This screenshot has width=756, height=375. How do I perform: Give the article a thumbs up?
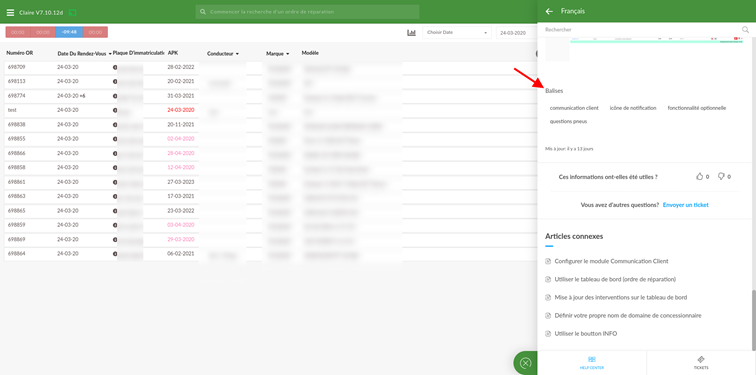(x=700, y=176)
